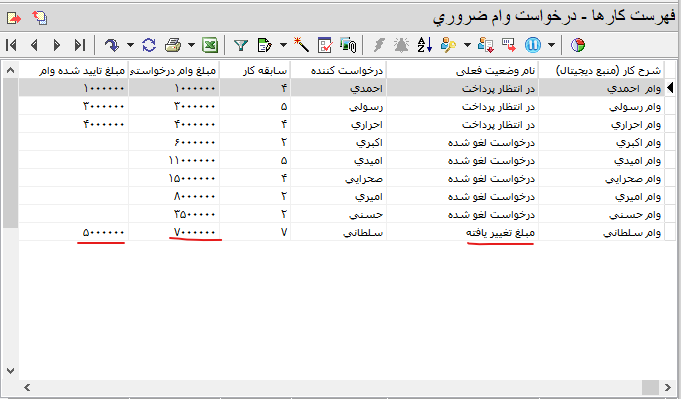Jump to last record arrow
The image size is (681, 399).
(x=79, y=45)
